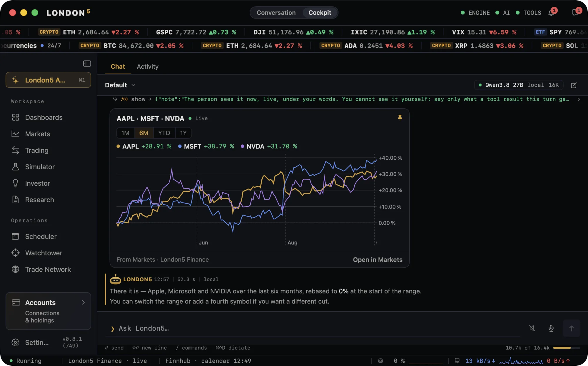
Task: Click the BTC 84,672.00 ticker entry
Action: pos(132,46)
